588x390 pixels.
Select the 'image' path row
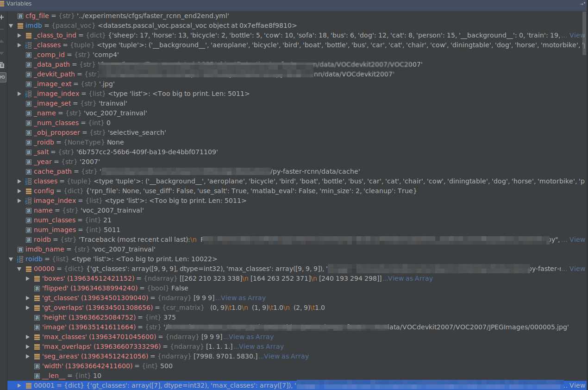click(297, 327)
